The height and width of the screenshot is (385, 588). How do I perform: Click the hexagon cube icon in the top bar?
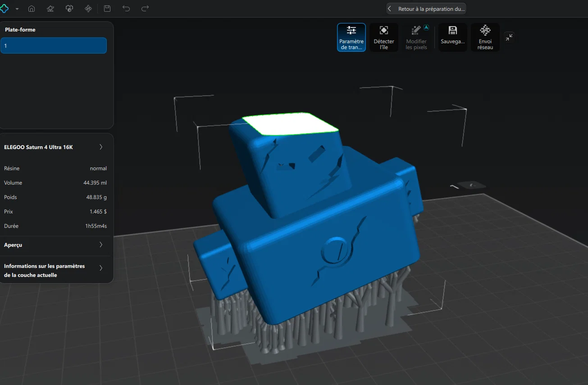69,9
